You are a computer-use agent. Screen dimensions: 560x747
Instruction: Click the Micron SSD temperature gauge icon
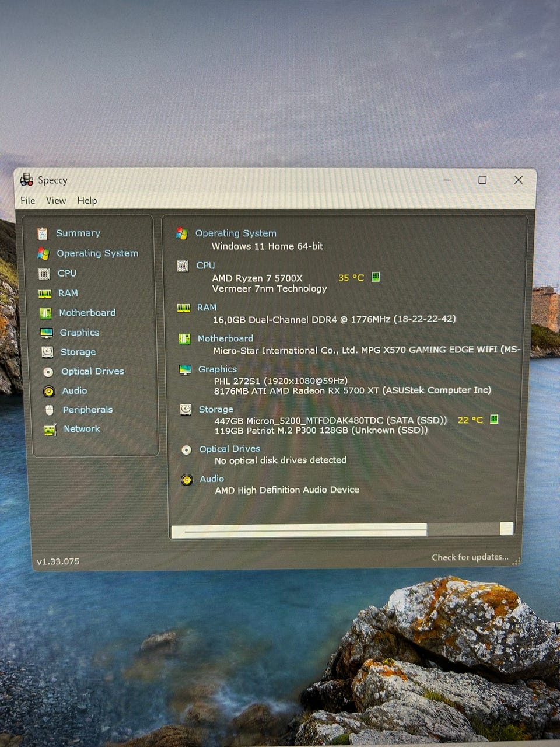494,419
